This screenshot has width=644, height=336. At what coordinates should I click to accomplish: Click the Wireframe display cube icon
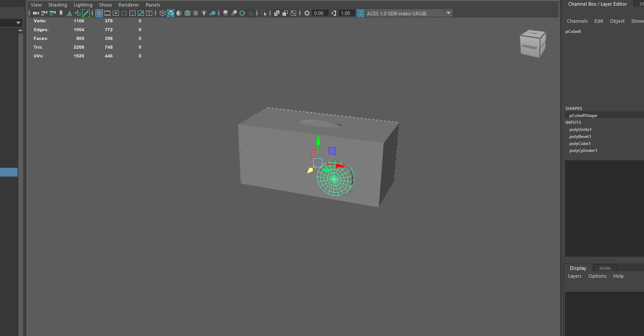click(162, 13)
